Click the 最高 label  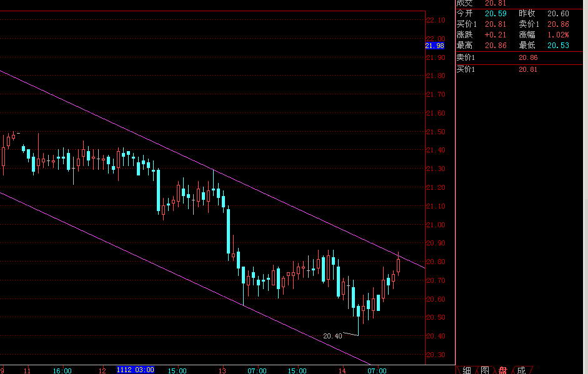(x=465, y=46)
